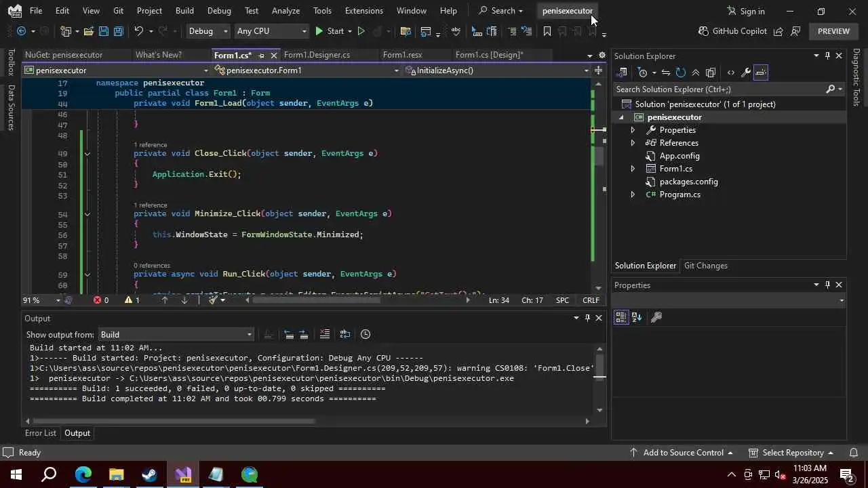Viewport: 868px width, 488px height.
Task: Click the output timestamp clock icon
Action: click(366, 334)
